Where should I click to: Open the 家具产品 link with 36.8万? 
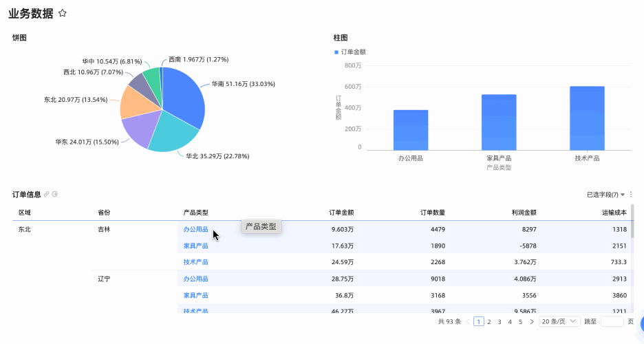click(x=195, y=295)
